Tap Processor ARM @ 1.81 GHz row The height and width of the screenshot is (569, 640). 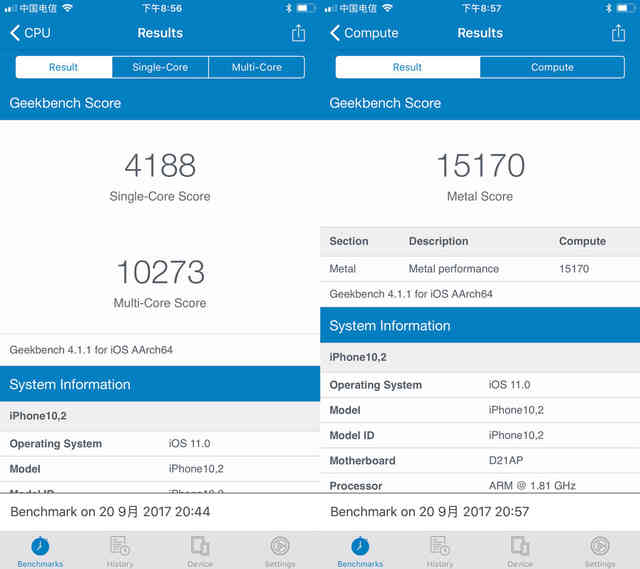480,484
